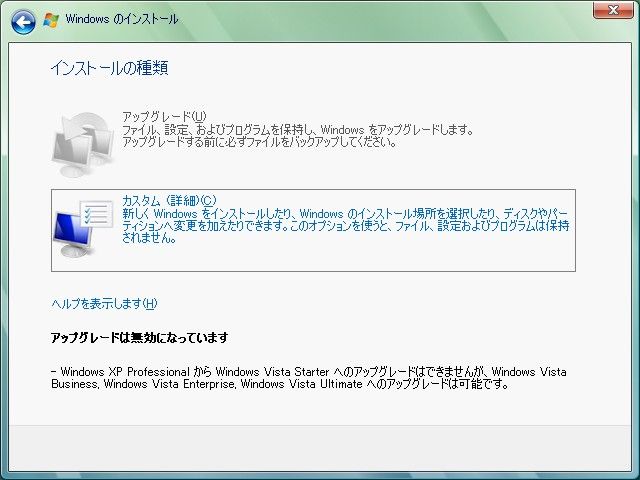Select the アップグレード(U) option title

(163, 117)
